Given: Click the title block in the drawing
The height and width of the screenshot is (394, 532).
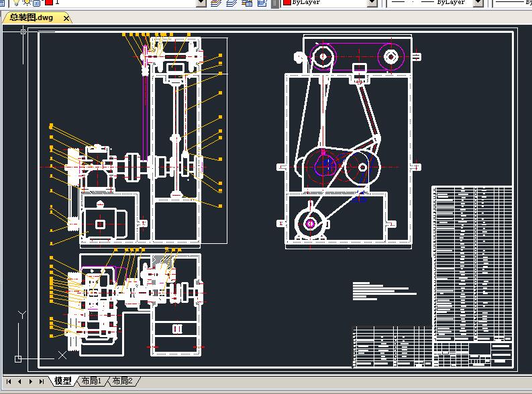Looking at the screenshot, I should [474, 354].
